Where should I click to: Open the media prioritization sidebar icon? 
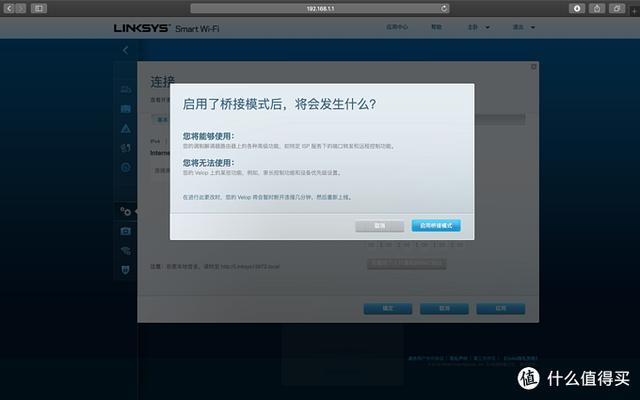126,148
